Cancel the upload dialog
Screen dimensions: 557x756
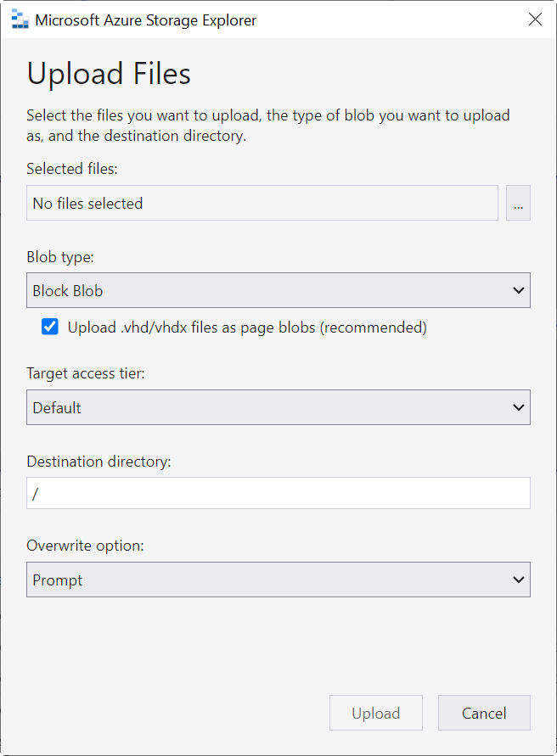(484, 714)
